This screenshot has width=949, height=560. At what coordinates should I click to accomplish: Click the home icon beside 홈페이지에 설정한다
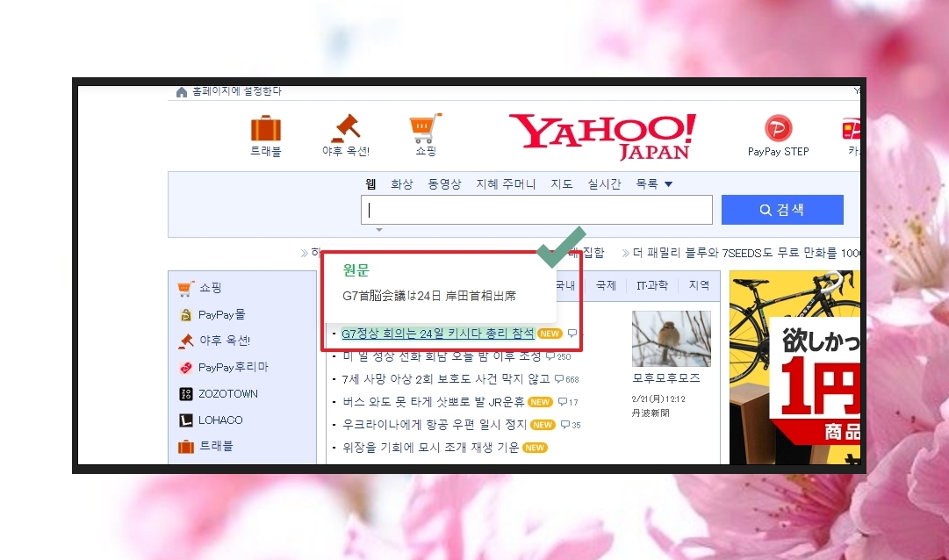pos(181,92)
